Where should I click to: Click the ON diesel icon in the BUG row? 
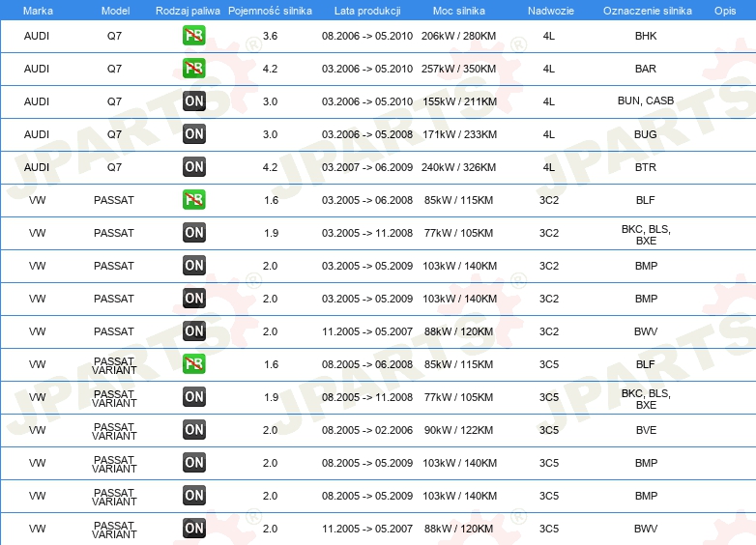point(193,134)
